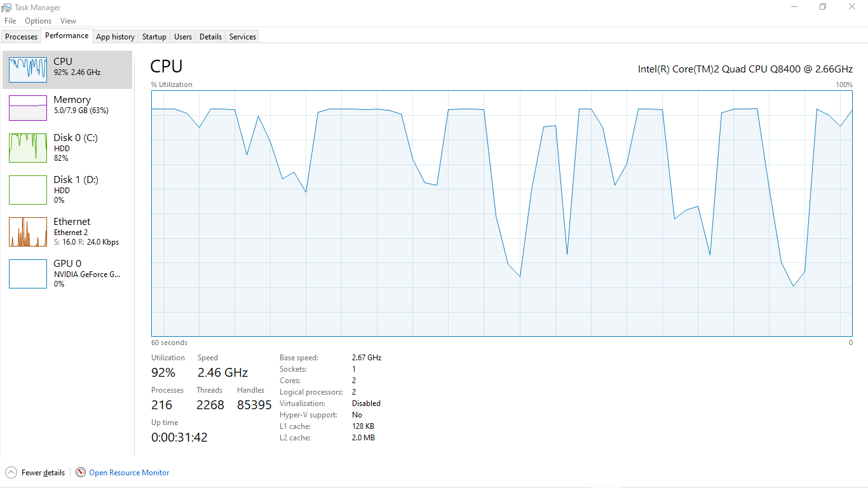The width and height of the screenshot is (868, 488).
Task: Click the Resource Monitor gauge icon
Action: coord(81,472)
